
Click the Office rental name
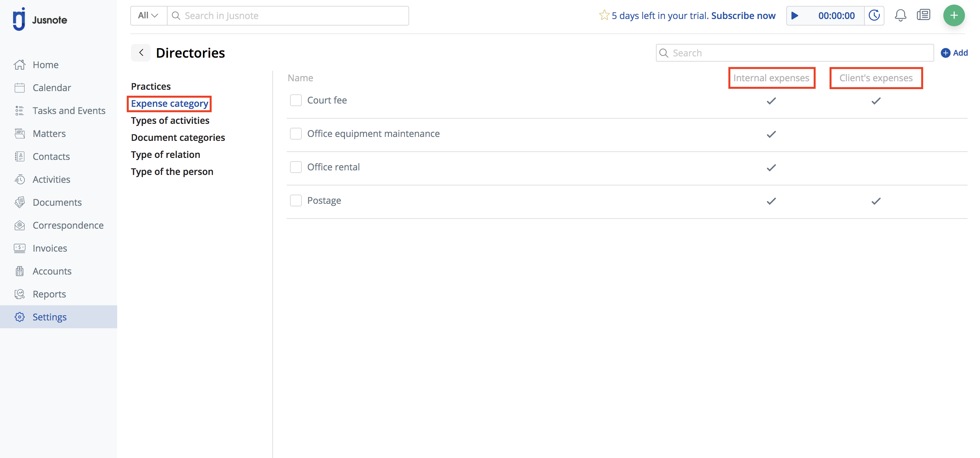click(x=333, y=167)
